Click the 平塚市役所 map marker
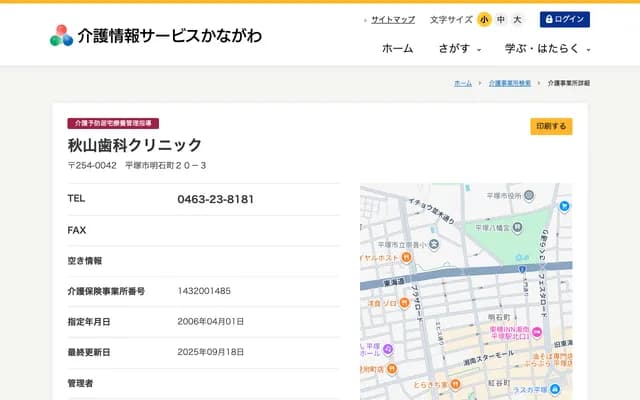The height and width of the screenshot is (400, 640). [x=529, y=195]
